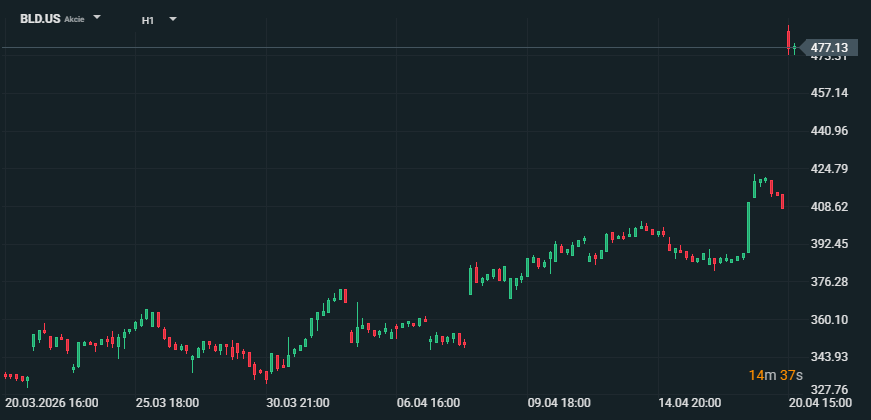The width and height of the screenshot is (871, 420).
Task: Click the 06.04 16:00 time label
Action: [x=427, y=403]
